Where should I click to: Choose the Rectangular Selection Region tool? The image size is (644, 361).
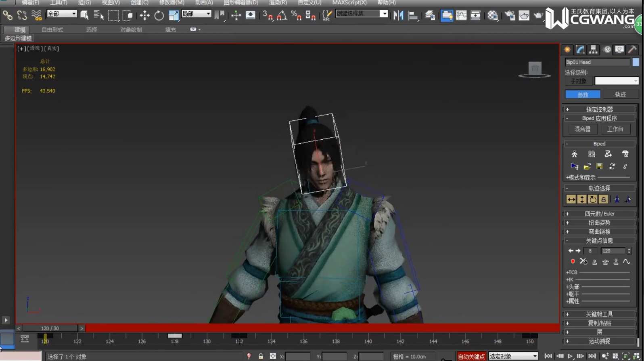113,15
